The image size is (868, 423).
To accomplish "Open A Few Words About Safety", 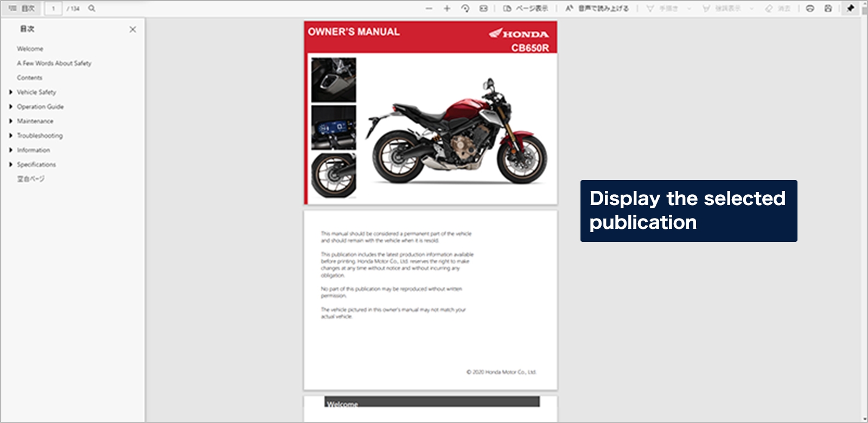I will [x=54, y=63].
